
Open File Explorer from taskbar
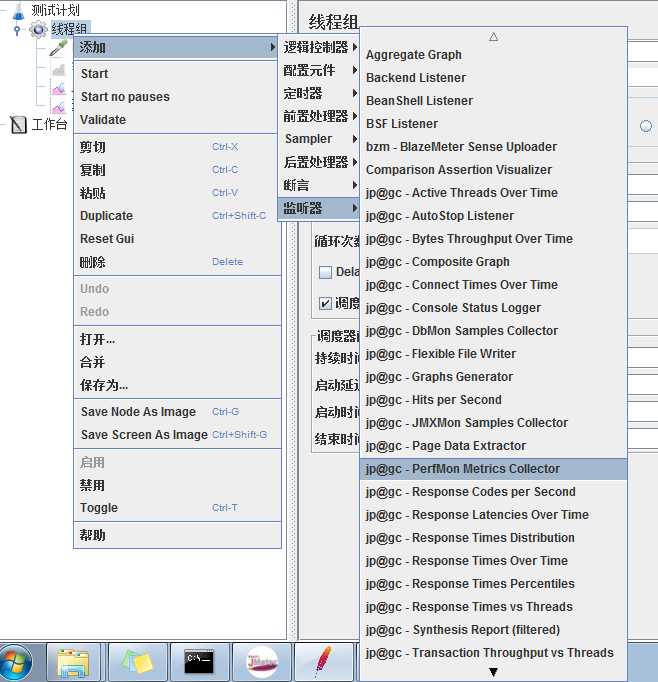point(73,663)
